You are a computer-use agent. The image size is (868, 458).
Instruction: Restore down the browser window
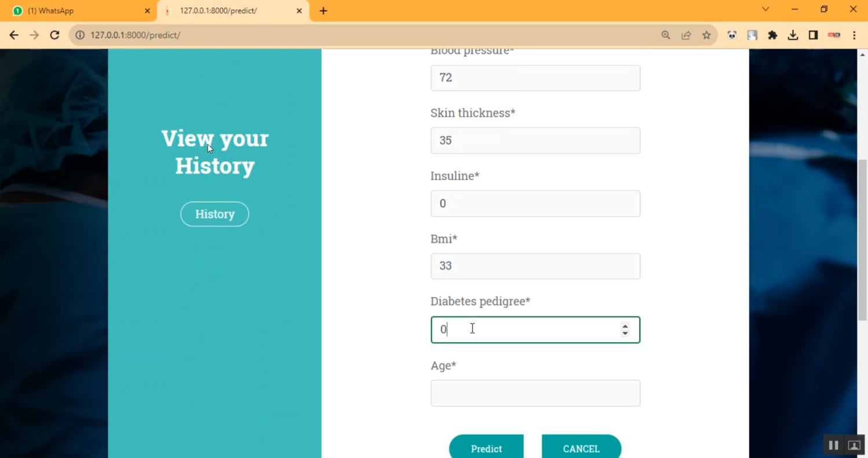[x=824, y=9]
